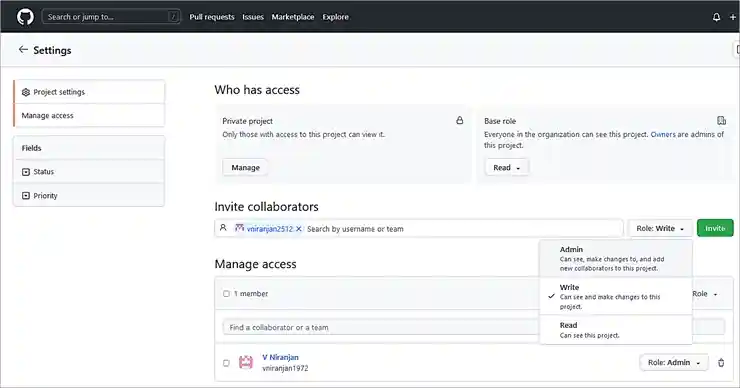Open the plus create-new menu

[733, 17]
